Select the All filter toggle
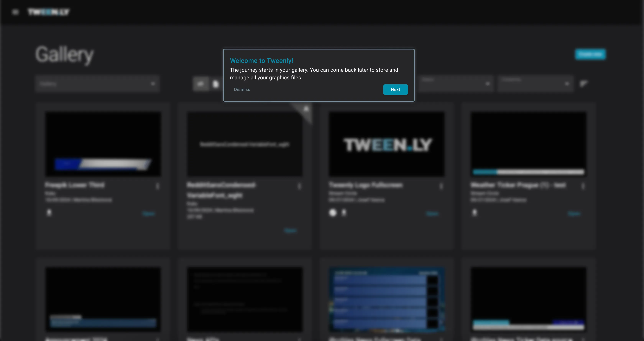Viewport: 644px width, 341px height. (x=200, y=84)
